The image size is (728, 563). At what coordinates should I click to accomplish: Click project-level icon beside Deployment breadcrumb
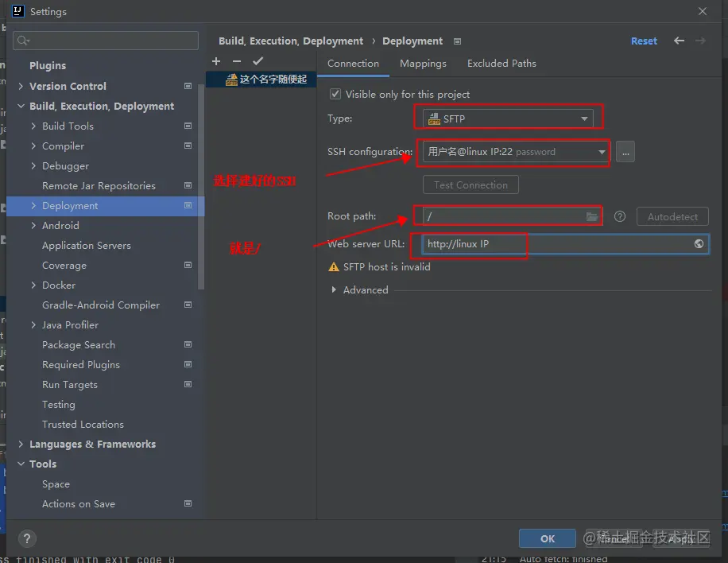tap(457, 41)
